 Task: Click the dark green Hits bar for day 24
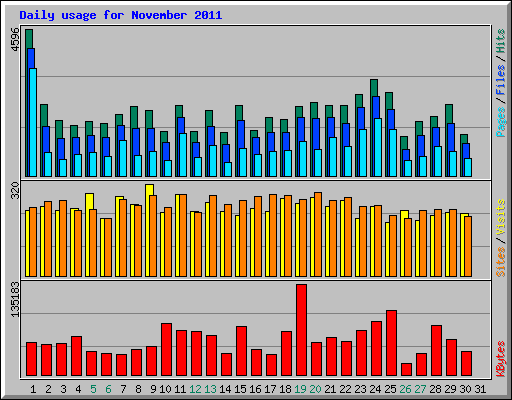point(374,88)
